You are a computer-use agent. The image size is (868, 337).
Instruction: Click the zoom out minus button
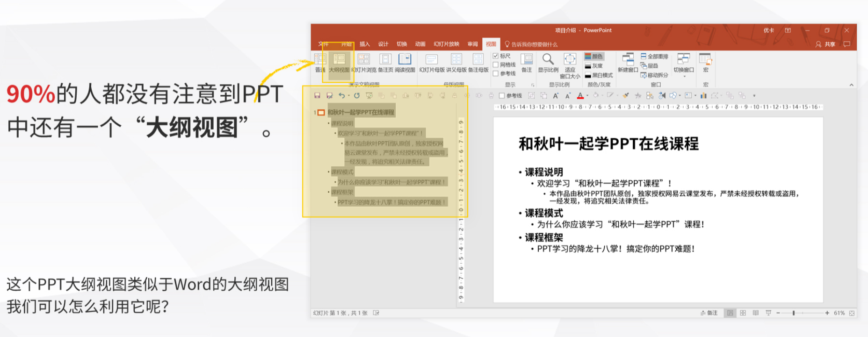click(778, 313)
